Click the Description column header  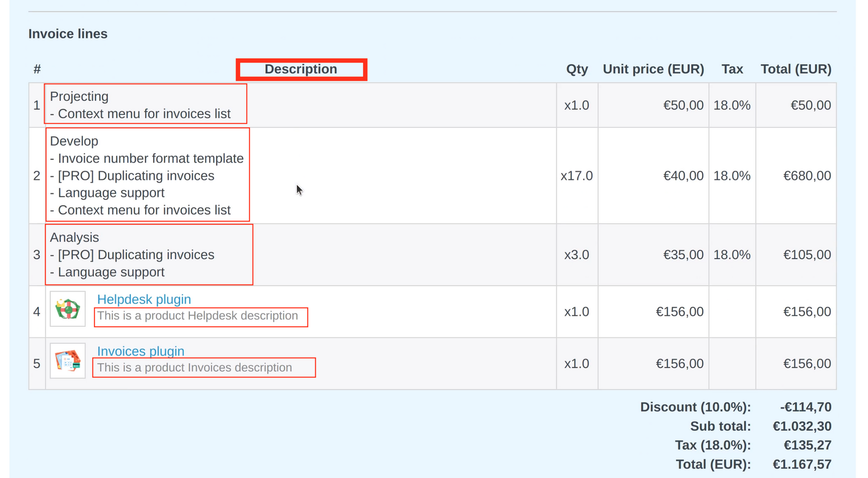click(x=301, y=69)
